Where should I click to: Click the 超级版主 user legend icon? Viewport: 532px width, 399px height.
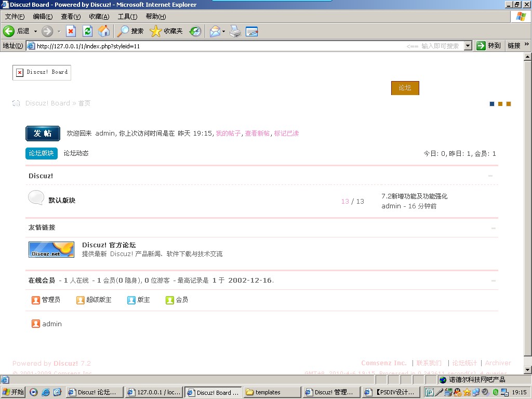(x=80, y=300)
